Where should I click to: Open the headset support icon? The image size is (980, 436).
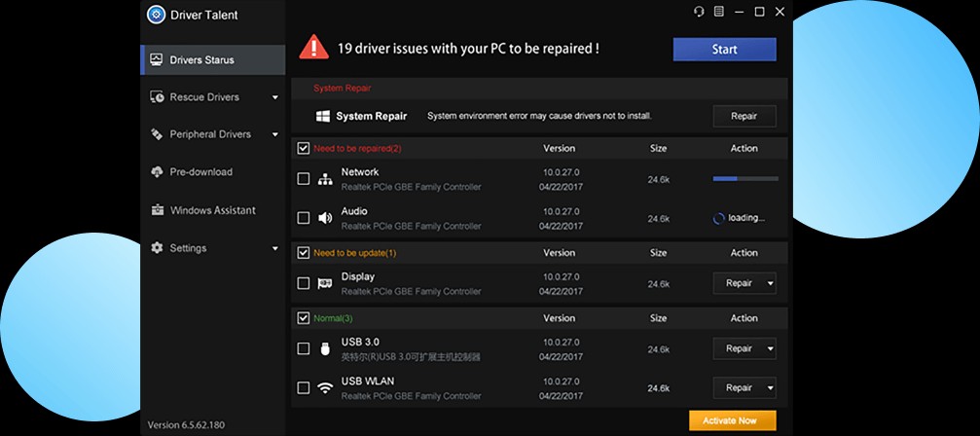(698, 12)
